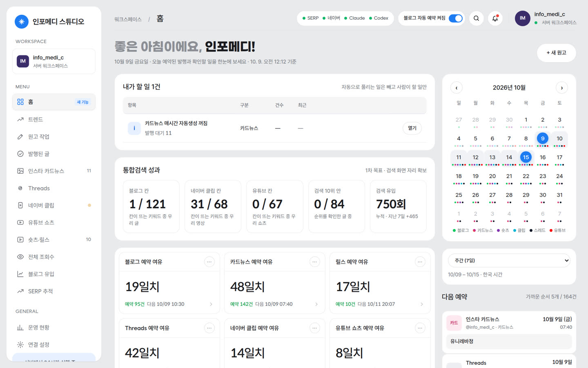Click the 검색 유입 750회 stat card
588x368 pixels.
pyautogui.click(x=398, y=206)
